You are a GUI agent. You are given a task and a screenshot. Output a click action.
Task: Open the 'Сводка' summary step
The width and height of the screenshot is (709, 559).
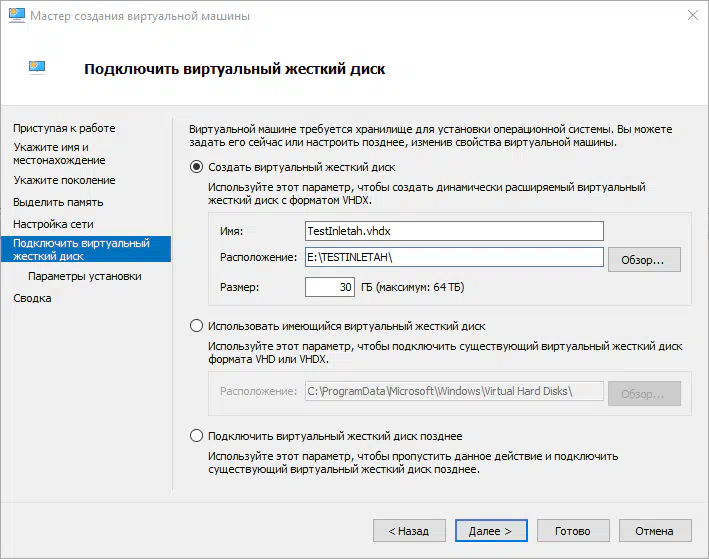point(32,298)
